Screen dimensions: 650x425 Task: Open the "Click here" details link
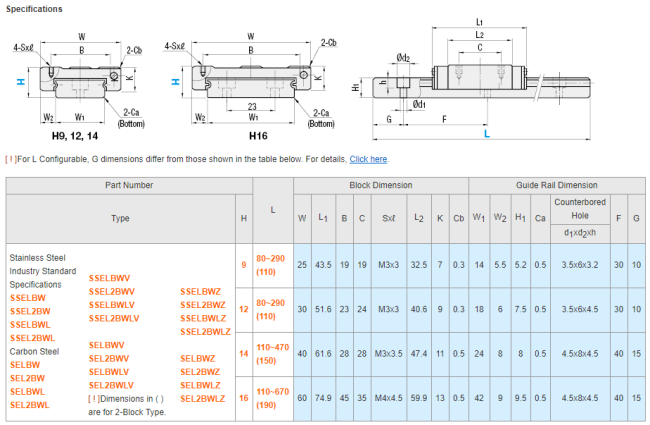[x=368, y=159]
